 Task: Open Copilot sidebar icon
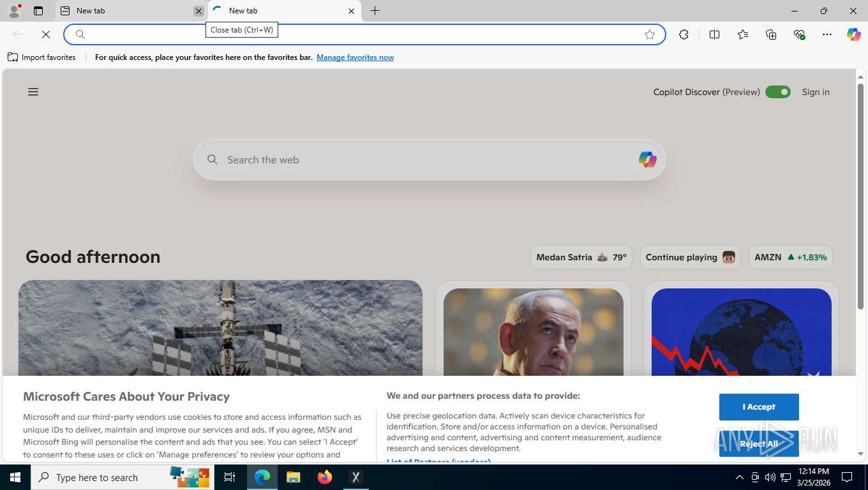(x=854, y=34)
